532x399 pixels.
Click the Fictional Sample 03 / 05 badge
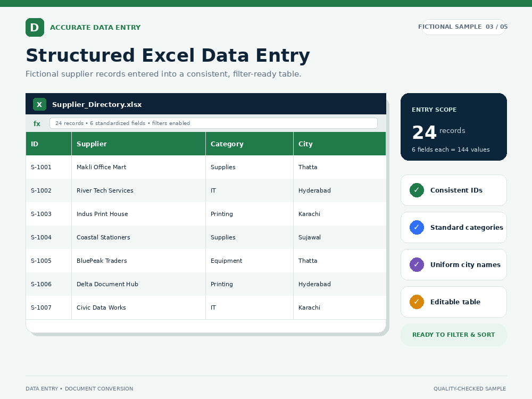click(x=464, y=27)
